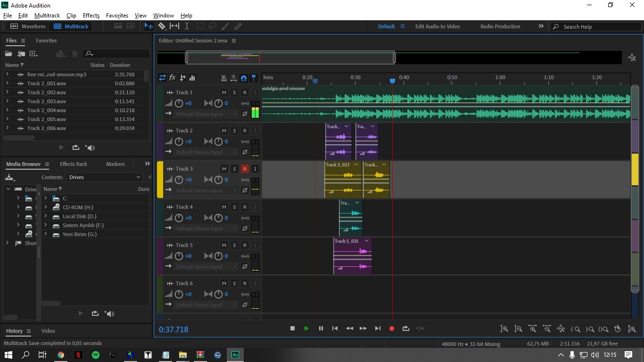
Task: Select the Radio Production workspace
Action: click(x=500, y=26)
